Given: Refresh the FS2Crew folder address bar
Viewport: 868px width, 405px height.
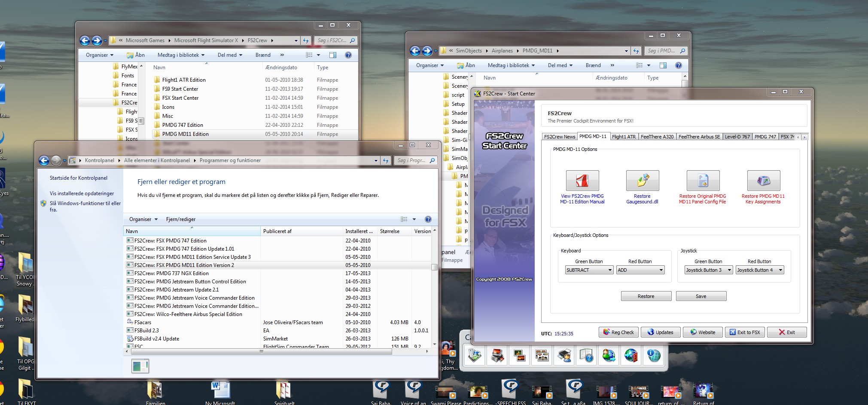Looking at the screenshot, I should (x=306, y=40).
